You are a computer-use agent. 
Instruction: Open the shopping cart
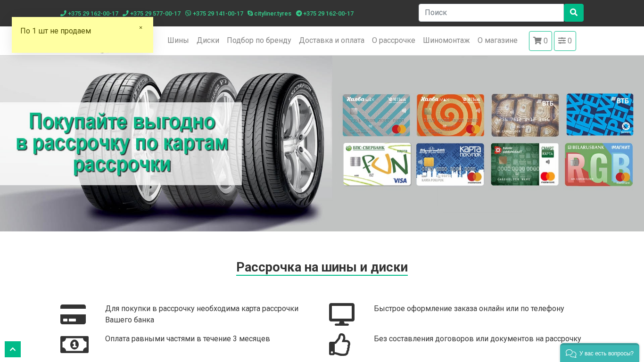point(540,41)
